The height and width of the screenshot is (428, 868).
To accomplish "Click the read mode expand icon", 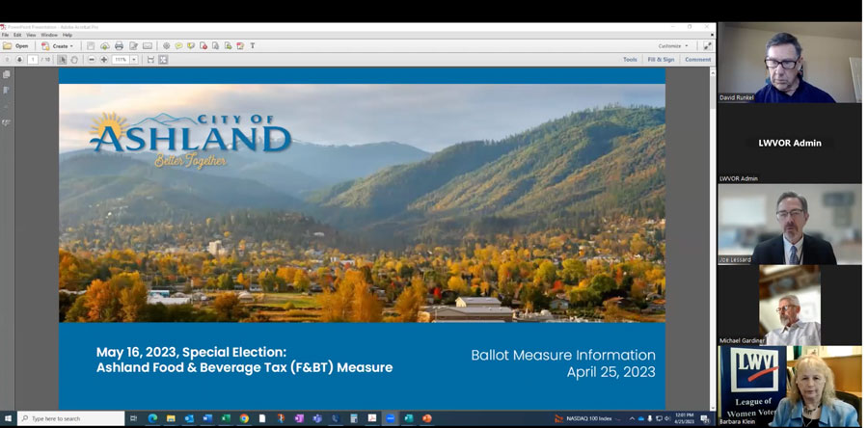I will pos(707,46).
